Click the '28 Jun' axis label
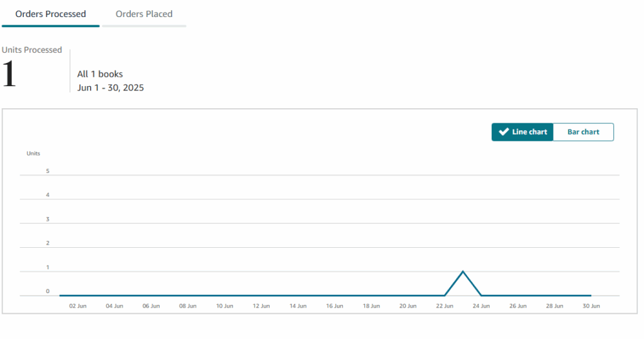644x339 pixels. pyautogui.click(x=555, y=306)
